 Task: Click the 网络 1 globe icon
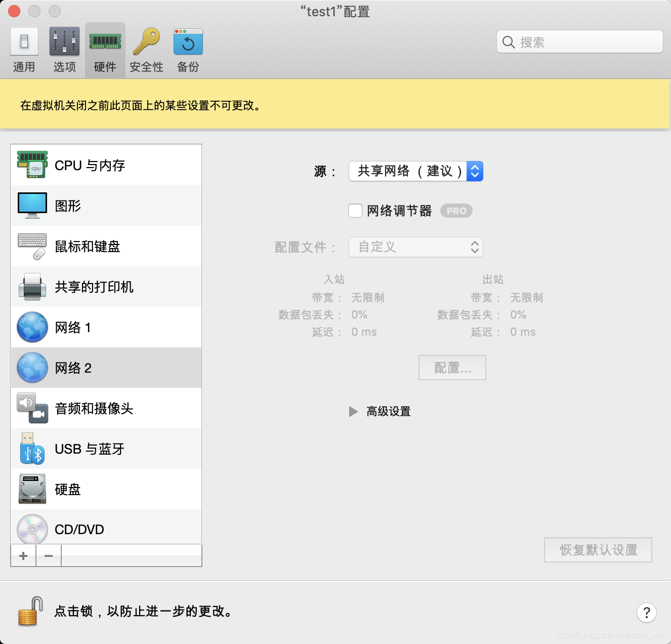32,327
